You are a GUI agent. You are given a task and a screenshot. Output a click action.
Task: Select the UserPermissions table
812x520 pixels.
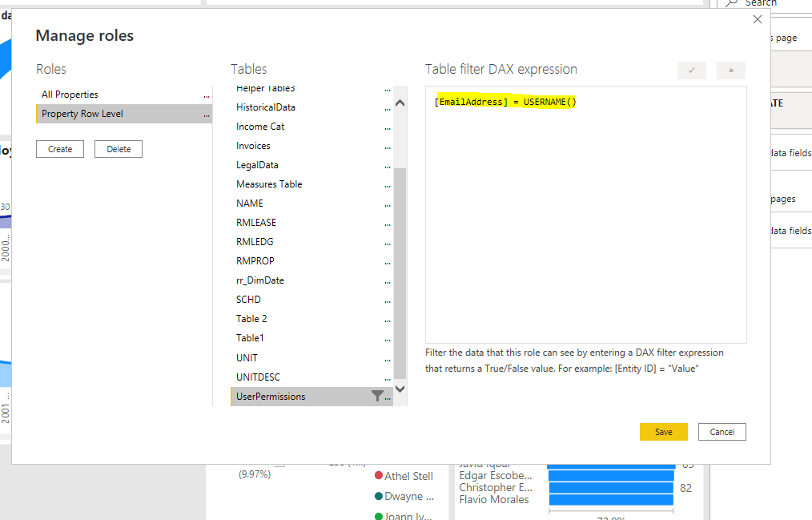[x=312, y=397]
